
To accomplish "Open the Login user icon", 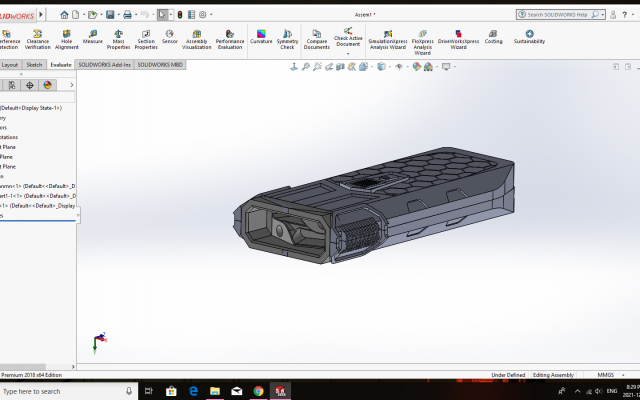I will click(613, 15).
